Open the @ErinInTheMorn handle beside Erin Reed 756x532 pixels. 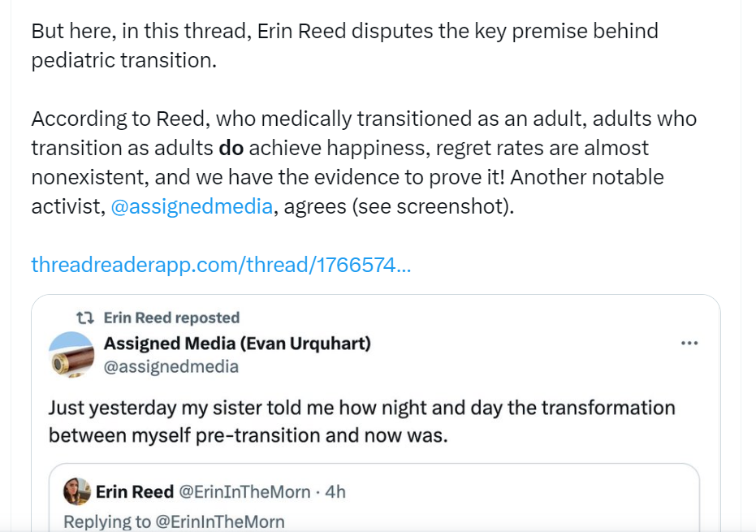(244, 491)
